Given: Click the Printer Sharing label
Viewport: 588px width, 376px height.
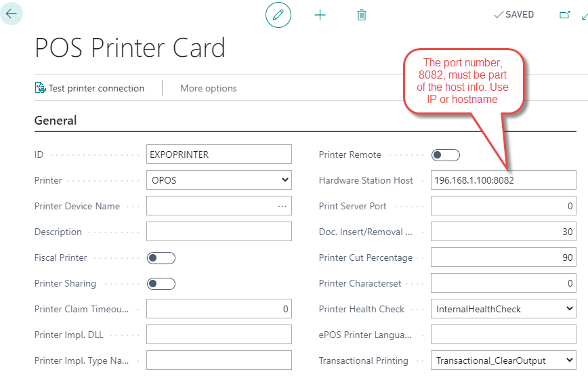Looking at the screenshot, I should [65, 283].
